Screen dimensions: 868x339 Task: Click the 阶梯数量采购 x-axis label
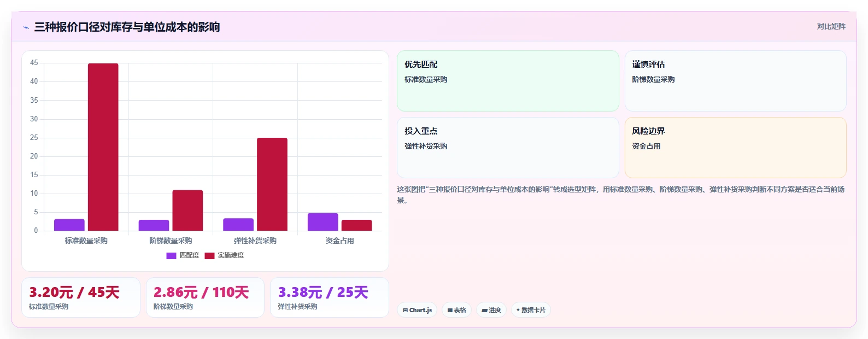coord(171,241)
